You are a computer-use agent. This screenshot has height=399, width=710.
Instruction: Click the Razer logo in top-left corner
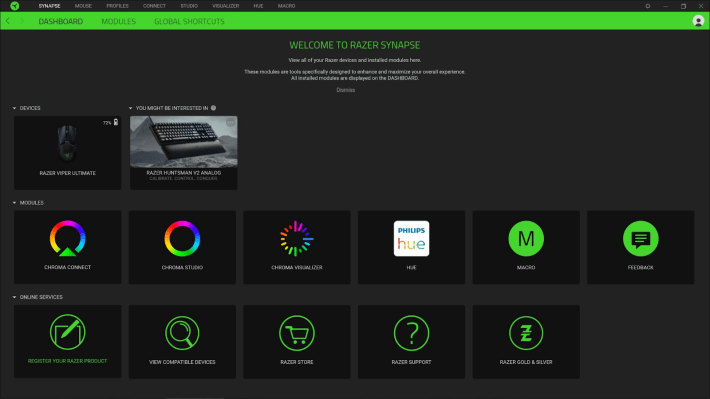[15, 6]
